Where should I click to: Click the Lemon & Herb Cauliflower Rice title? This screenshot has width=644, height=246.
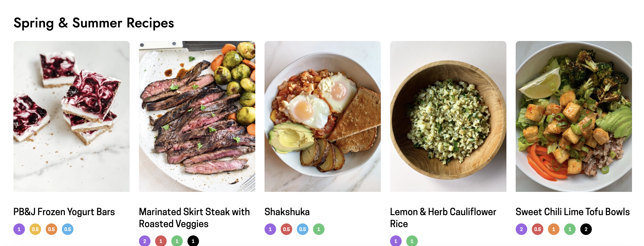tap(443, 218)
